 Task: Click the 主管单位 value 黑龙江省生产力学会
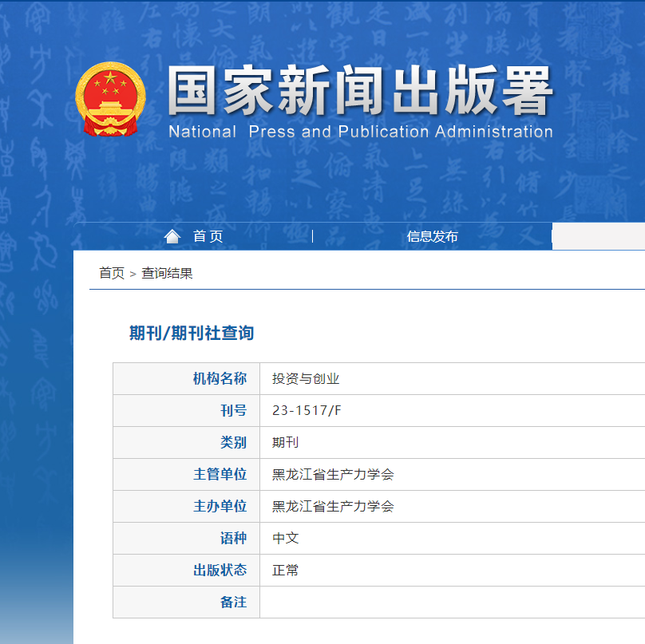click(x=333, y=475)
